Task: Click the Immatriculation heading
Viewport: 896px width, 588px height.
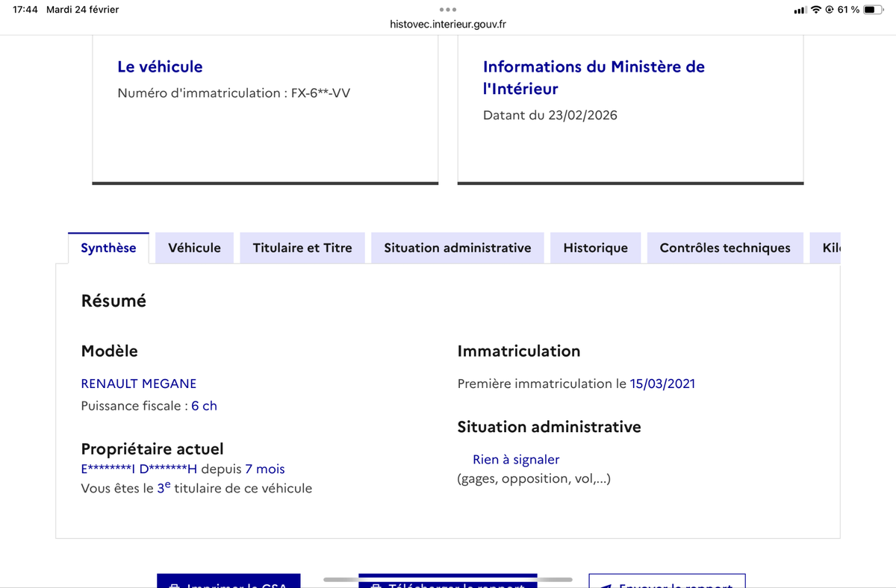Action: tap(519, 351)
